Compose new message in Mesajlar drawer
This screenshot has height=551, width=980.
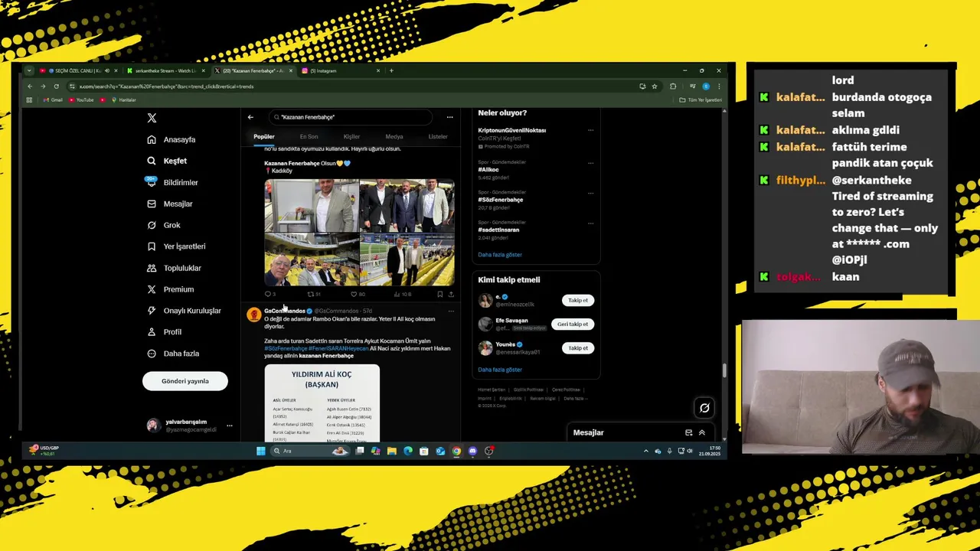pyautogui.click(x=688, y=432)
